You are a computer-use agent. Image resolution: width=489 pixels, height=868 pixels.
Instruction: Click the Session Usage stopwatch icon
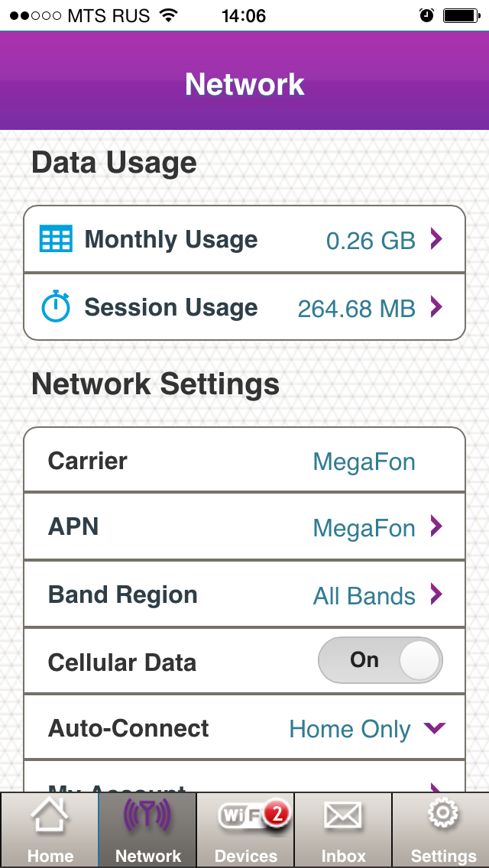click(x=56, y=307)
